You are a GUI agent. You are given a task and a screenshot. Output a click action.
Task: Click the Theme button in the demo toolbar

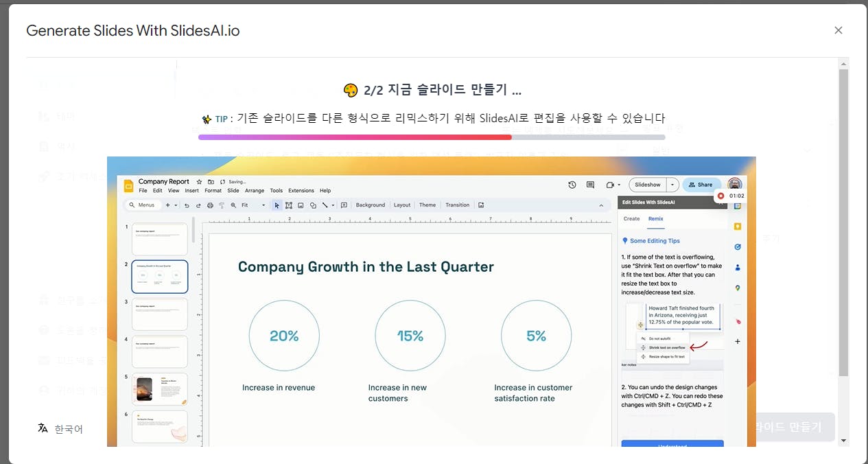[x=427, y=205]
